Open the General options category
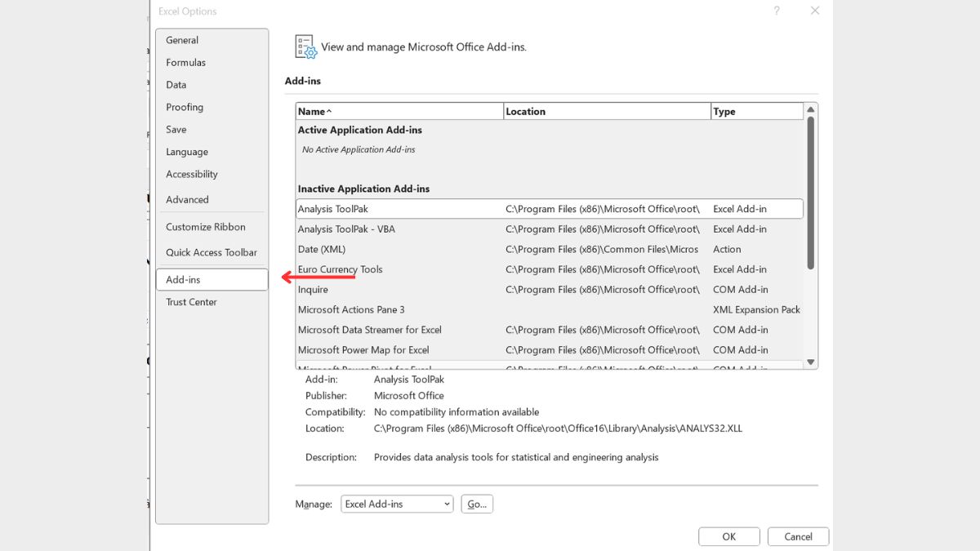Screen dimensions: 980x551 click(182, 40)
